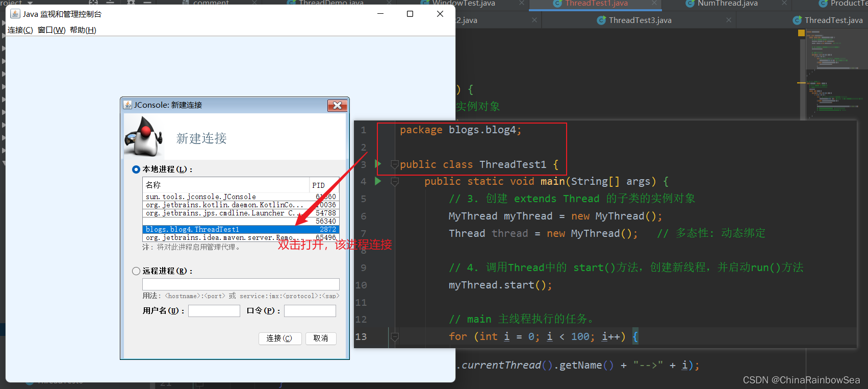Click the 取消 button

tap(321, 338)
